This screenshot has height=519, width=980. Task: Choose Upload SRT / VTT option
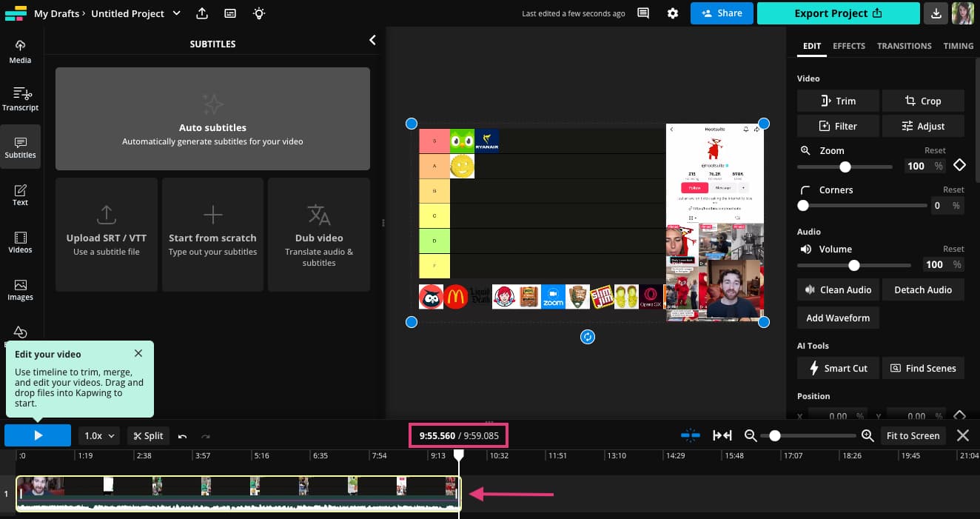(107, 235)
